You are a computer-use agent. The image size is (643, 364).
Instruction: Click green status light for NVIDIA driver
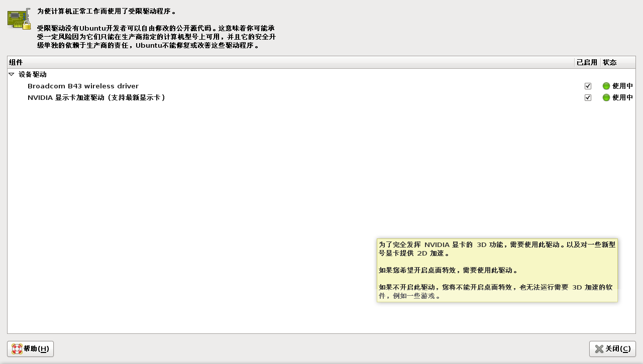pyautogui.click(x=606, y=97)
